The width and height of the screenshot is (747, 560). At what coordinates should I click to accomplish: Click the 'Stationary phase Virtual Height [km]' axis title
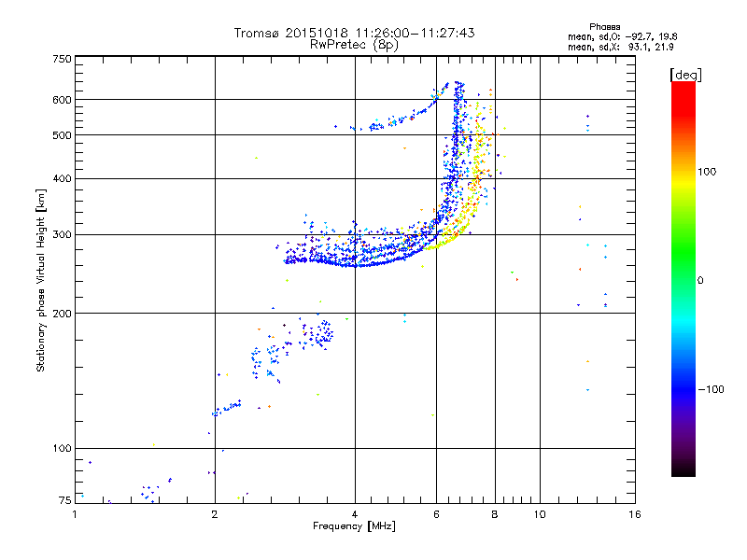41,280
